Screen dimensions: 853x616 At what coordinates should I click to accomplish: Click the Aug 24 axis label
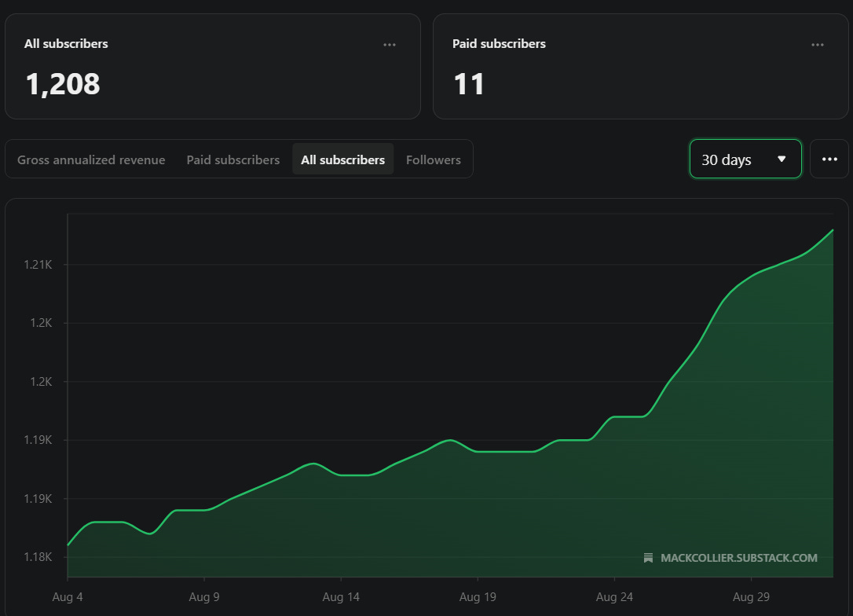(614, 597)
